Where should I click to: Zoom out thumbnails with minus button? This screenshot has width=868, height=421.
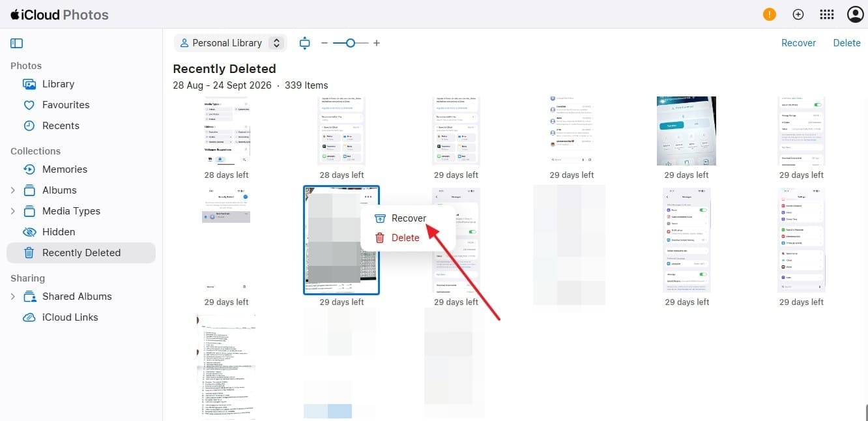point(324,43)
